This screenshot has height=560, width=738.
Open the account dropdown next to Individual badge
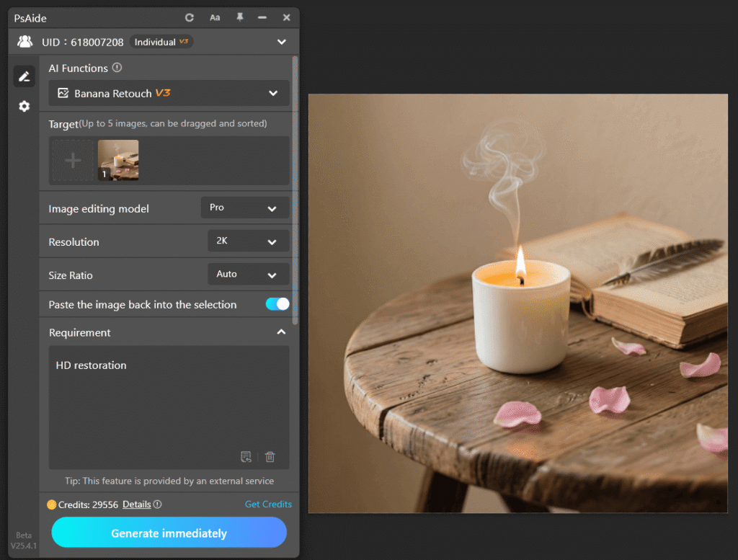(283, 41)
